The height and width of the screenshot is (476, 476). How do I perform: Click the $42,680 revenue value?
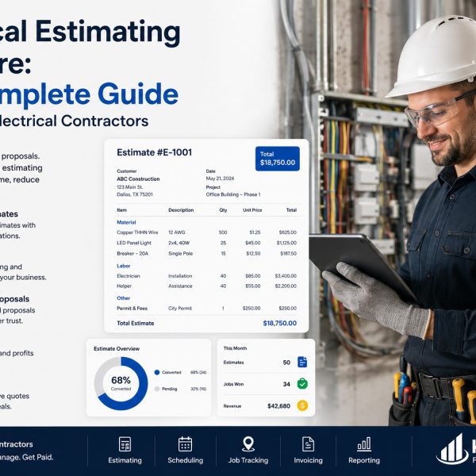[278, 406]
